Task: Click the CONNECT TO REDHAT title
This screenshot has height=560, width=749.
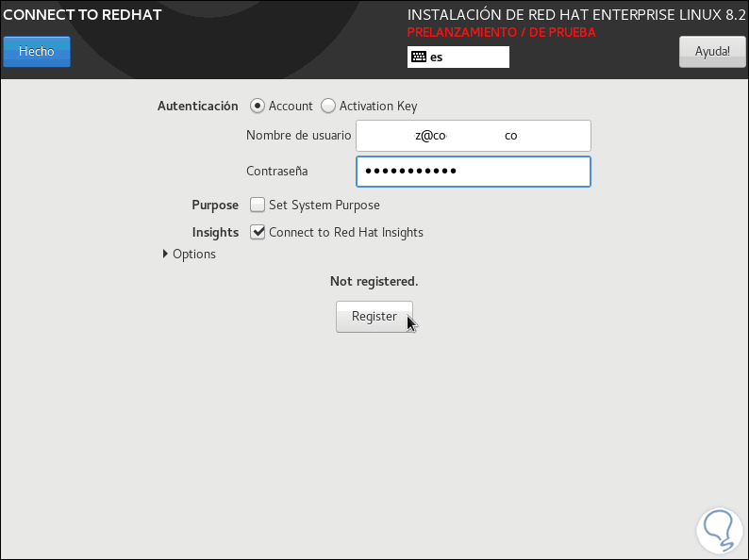Action: (x=82, y=15)
